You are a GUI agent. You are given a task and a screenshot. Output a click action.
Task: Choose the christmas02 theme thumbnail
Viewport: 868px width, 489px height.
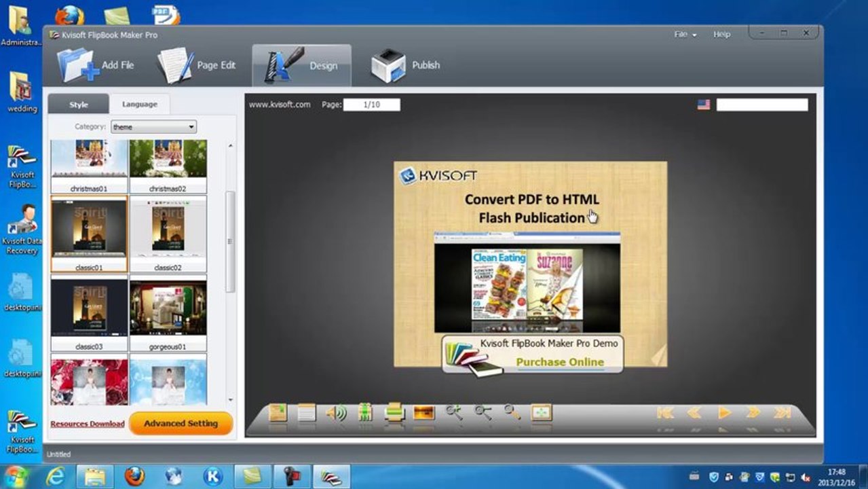click(x=168, y=166)
